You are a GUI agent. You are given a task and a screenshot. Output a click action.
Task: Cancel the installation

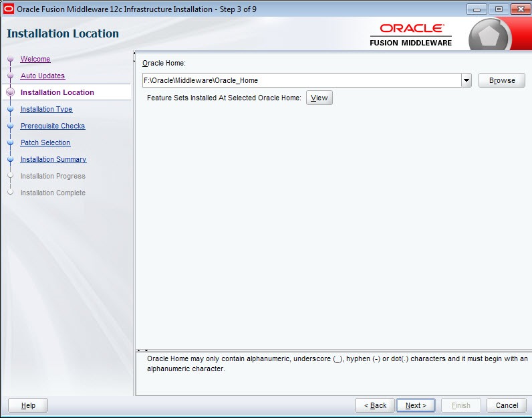pyautogui.click(x=507, y=405)
